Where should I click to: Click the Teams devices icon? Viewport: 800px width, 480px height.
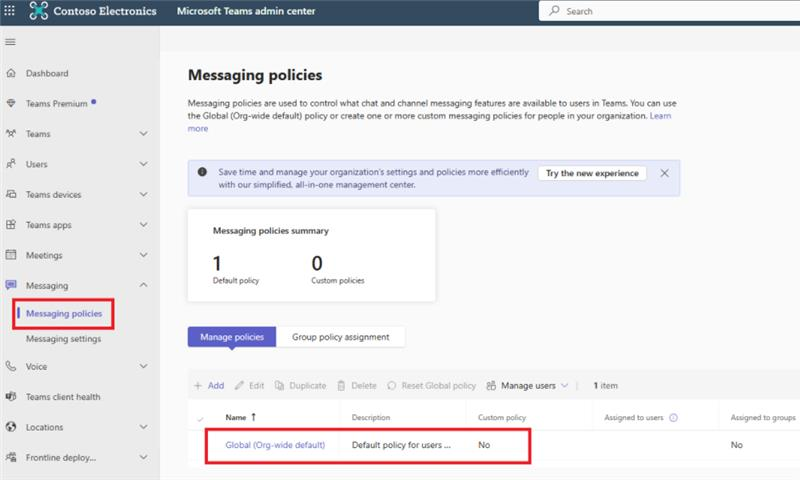(x=11, y=194)
